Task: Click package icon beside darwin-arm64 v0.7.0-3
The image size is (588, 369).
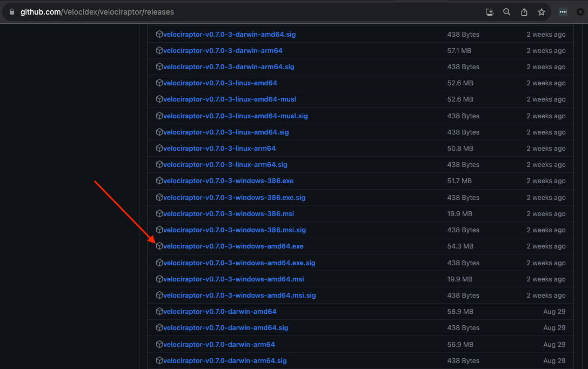Action: click(x=159, y=50)
